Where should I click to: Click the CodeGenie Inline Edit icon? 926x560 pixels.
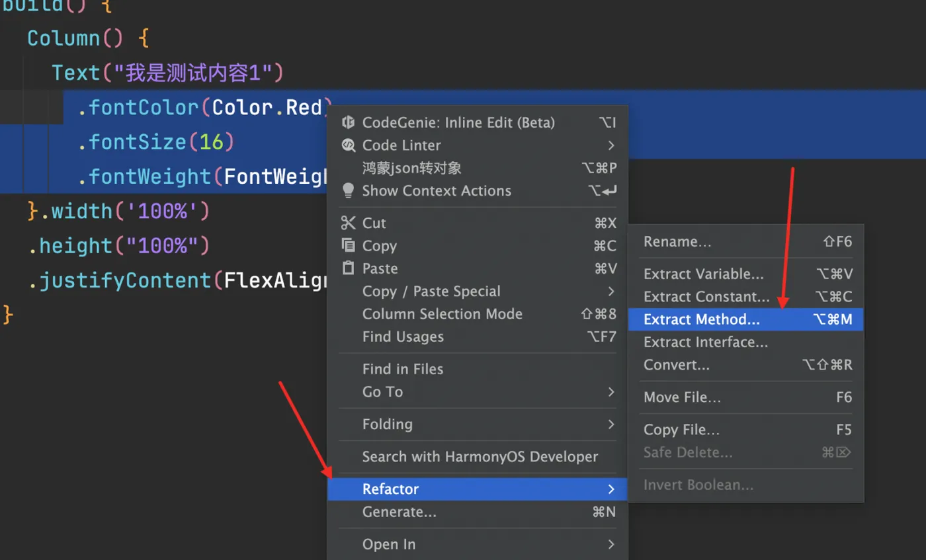[348, 123]
